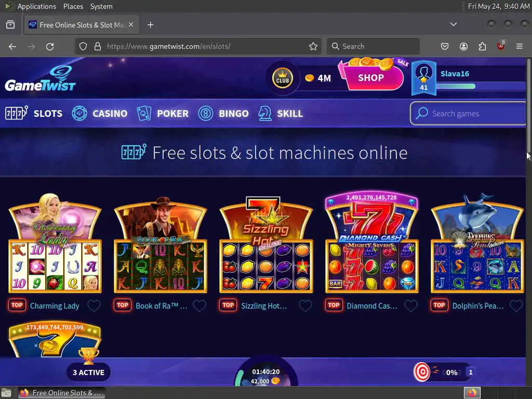532x399 pixels.
Task: Expand the list all tabs chevron
Action: click(453, 24)
